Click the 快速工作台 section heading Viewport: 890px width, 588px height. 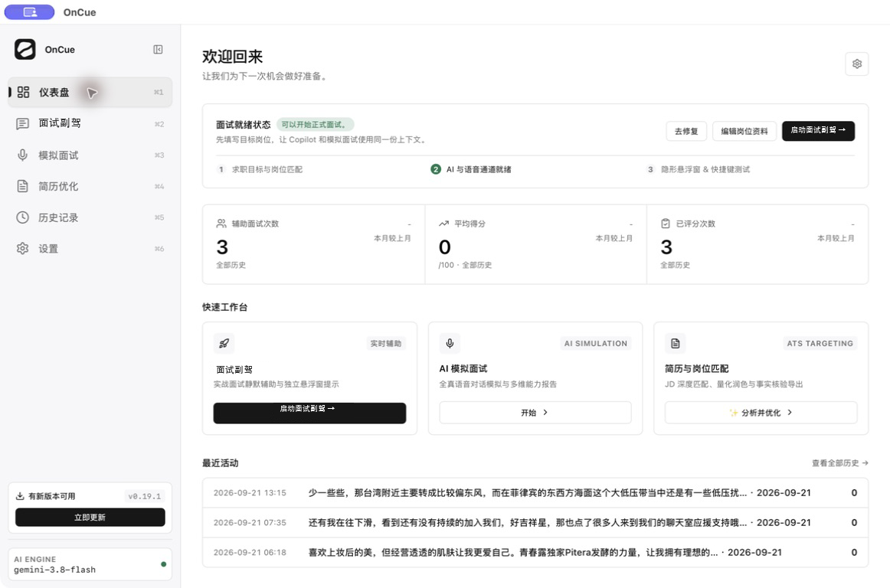point(224,307)
